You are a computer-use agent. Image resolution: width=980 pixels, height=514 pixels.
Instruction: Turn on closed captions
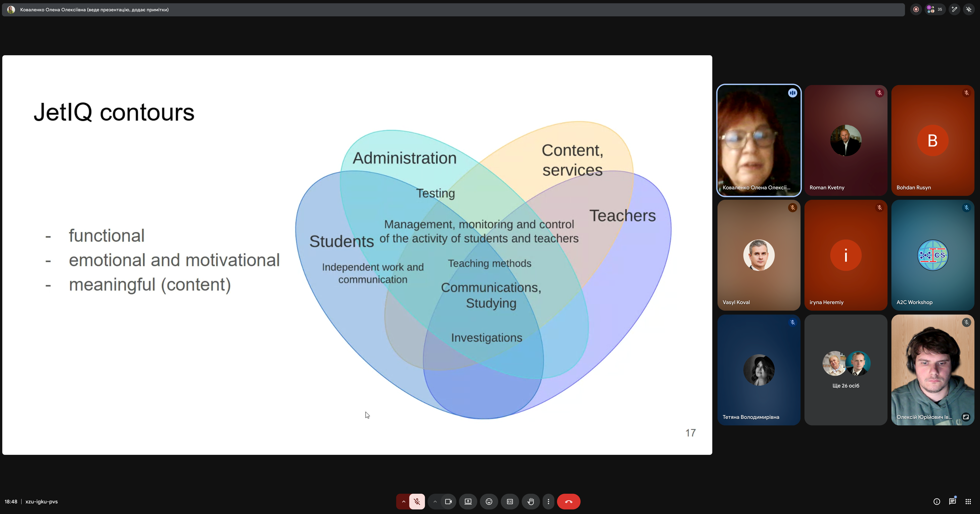(x=510, y=501)
